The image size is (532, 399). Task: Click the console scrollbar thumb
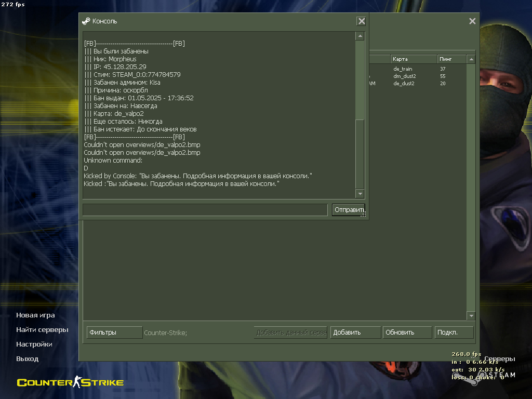pyautogui.click(x=360, y=154)
